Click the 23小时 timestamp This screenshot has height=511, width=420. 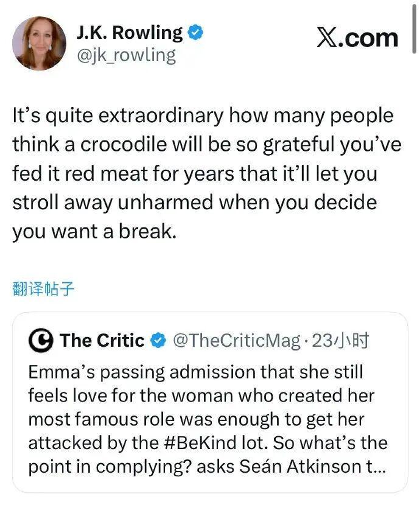(x=340, y=341)
